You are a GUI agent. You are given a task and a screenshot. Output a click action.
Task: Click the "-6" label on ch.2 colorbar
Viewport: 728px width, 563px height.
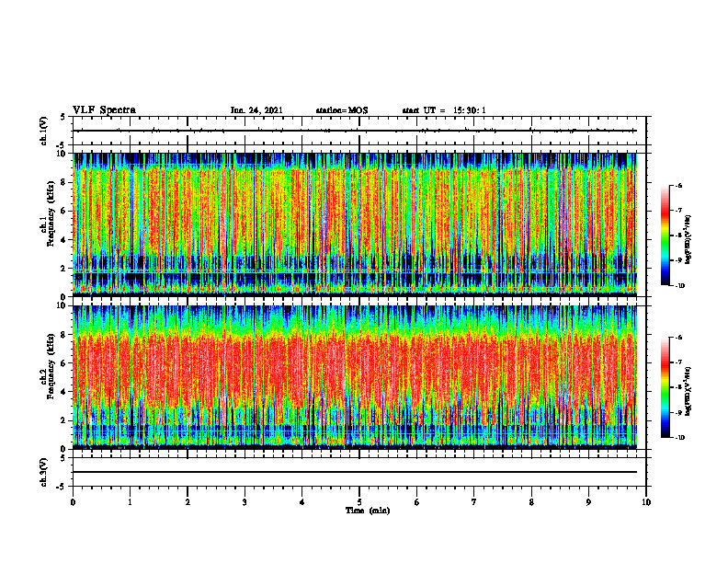[x=679, y=338]
